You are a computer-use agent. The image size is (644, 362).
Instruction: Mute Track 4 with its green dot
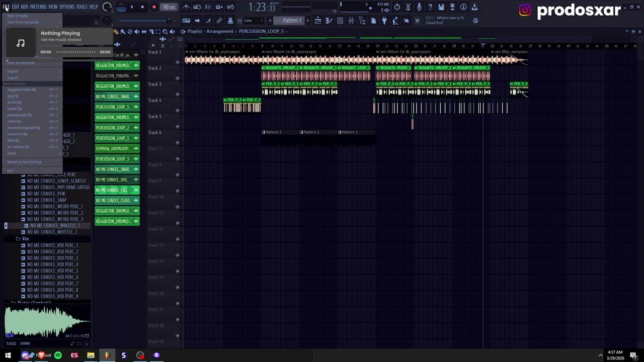[x=177, y=111]
